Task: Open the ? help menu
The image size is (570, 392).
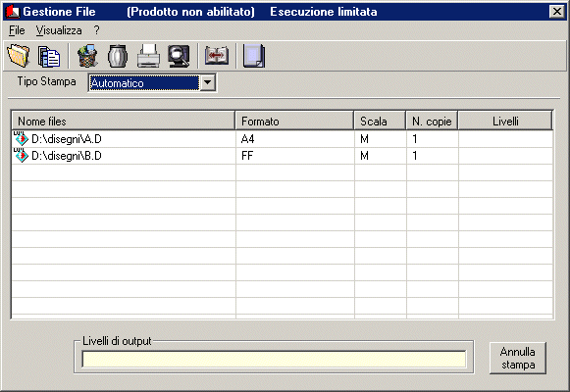Action: 96,30
